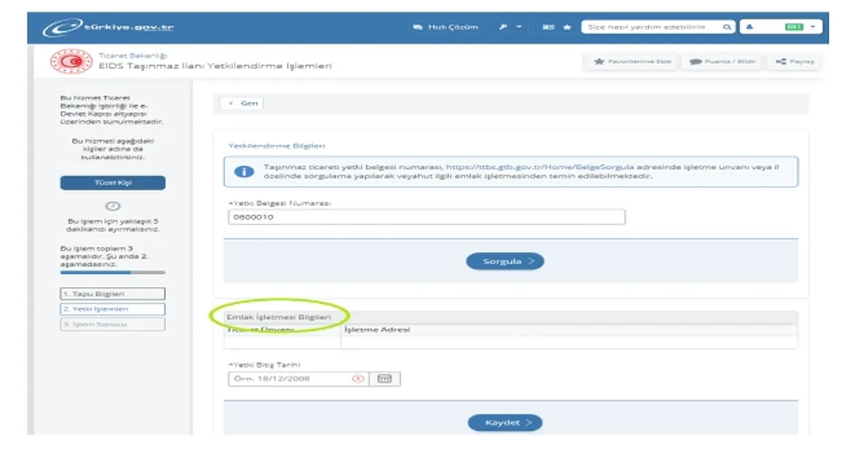Click the Ticaret Bakanlığı emblem

[71, 61]
